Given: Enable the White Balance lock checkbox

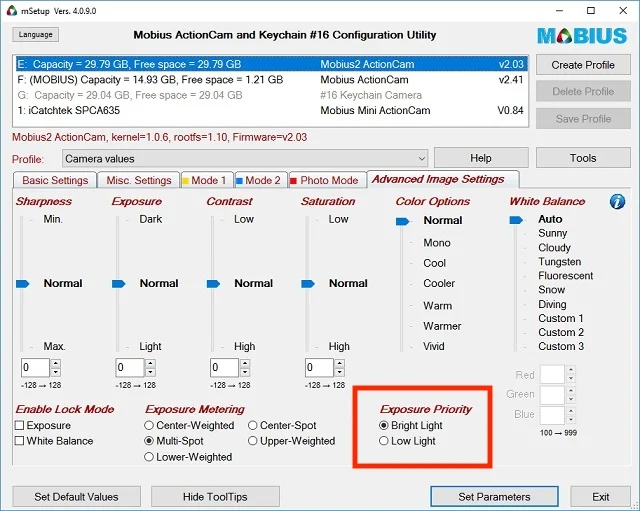Looking at the screenshot, I should [x=19, y=441].
